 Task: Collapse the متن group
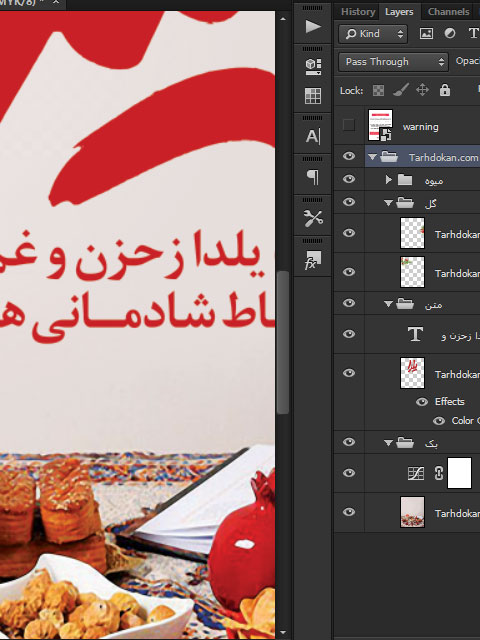point(388,303)
